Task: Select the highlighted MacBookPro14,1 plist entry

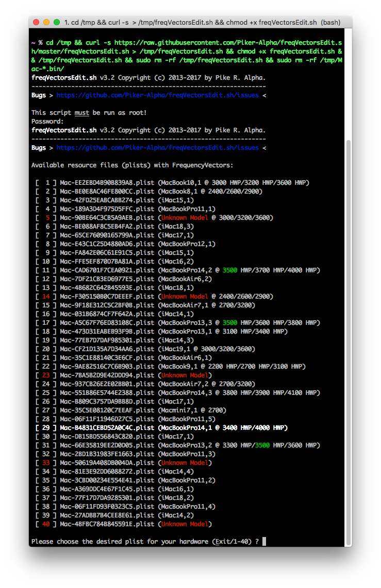Action: [161, 428]
